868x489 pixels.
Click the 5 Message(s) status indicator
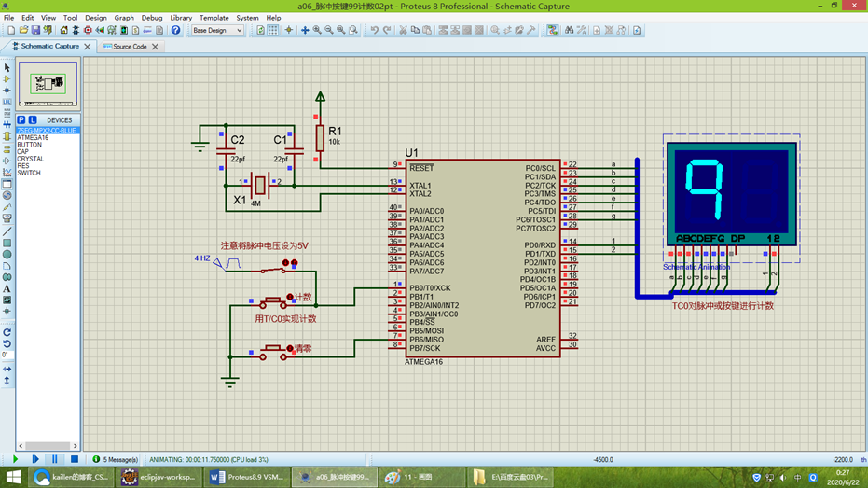click(x=116, y=459)
